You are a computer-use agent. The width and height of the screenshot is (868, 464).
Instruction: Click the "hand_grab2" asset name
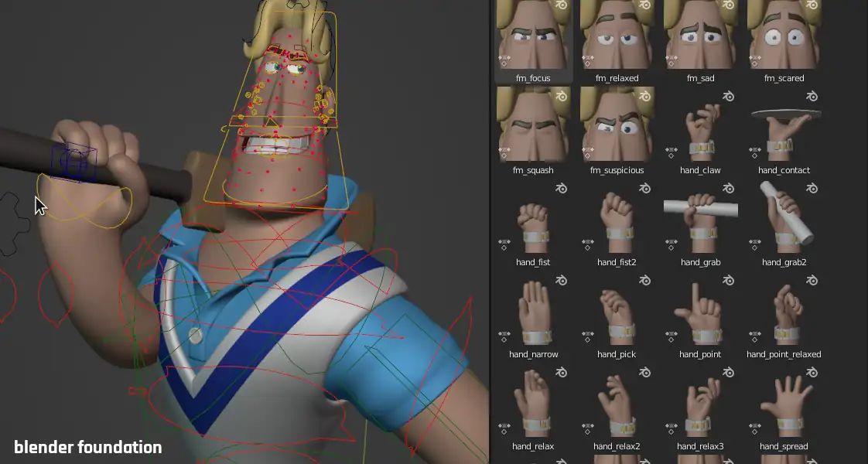point(784,262)
